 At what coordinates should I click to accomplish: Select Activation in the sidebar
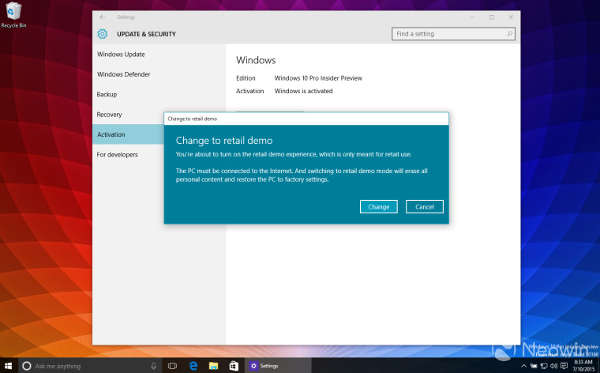(128, 134)
